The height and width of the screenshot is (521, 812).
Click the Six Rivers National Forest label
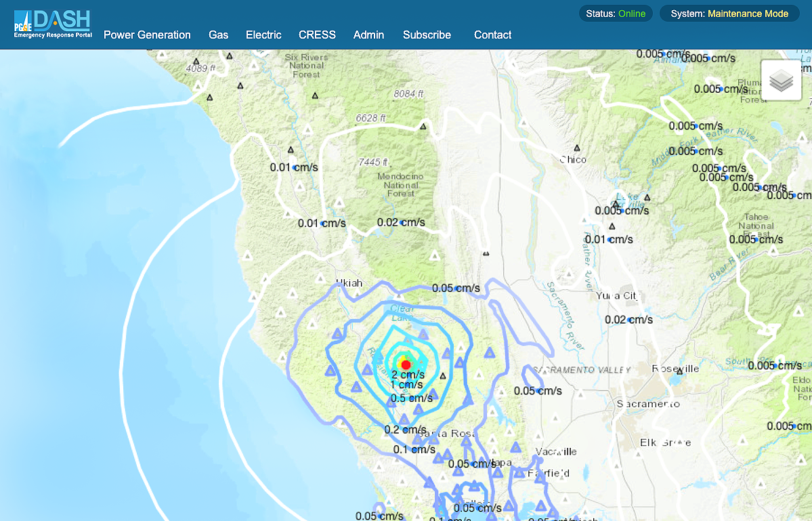(x=306, y=66)
